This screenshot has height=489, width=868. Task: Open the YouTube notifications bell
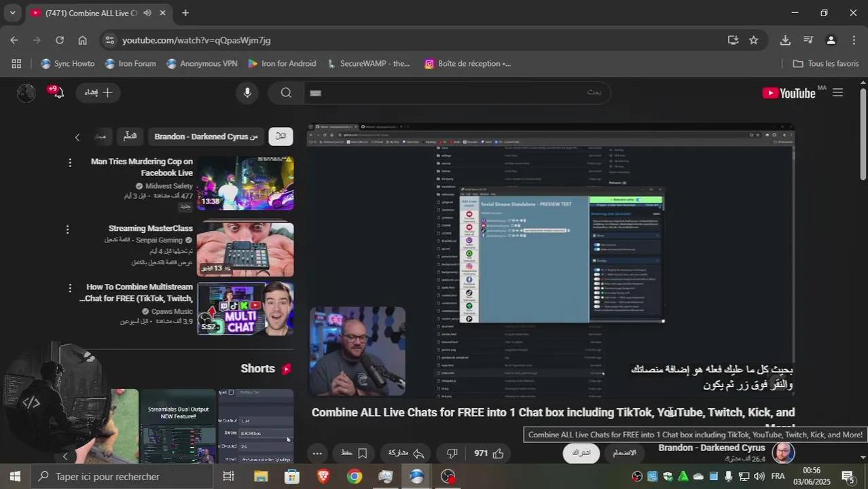[x=57, y=92]
